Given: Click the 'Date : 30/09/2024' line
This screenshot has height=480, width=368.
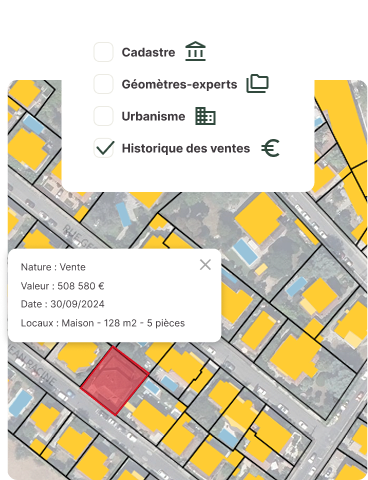Looking at the screenshot, I should [62, 304].
